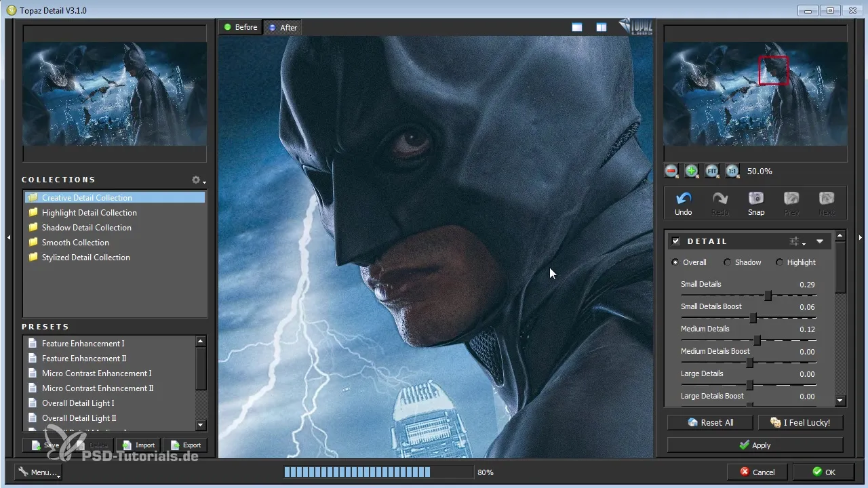868x488 pixels.
Task: Click the Medium Details Boost slider handle
Action: coord(749,363)
